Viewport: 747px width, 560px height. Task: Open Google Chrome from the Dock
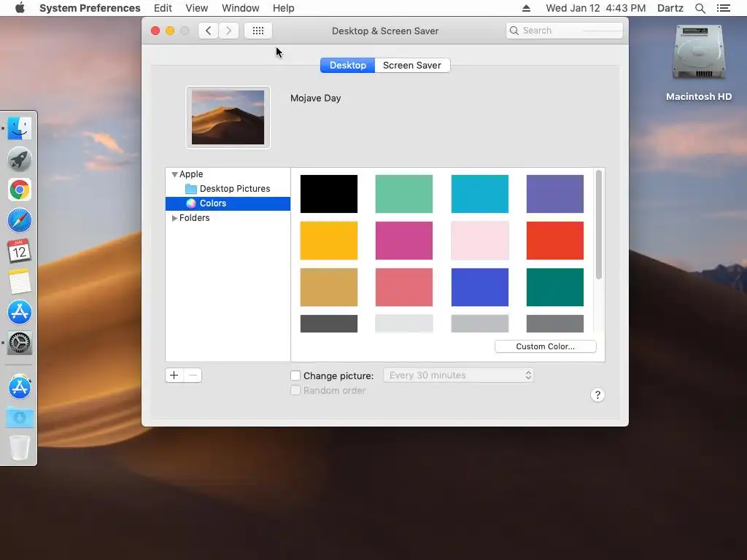click(20, 190)
